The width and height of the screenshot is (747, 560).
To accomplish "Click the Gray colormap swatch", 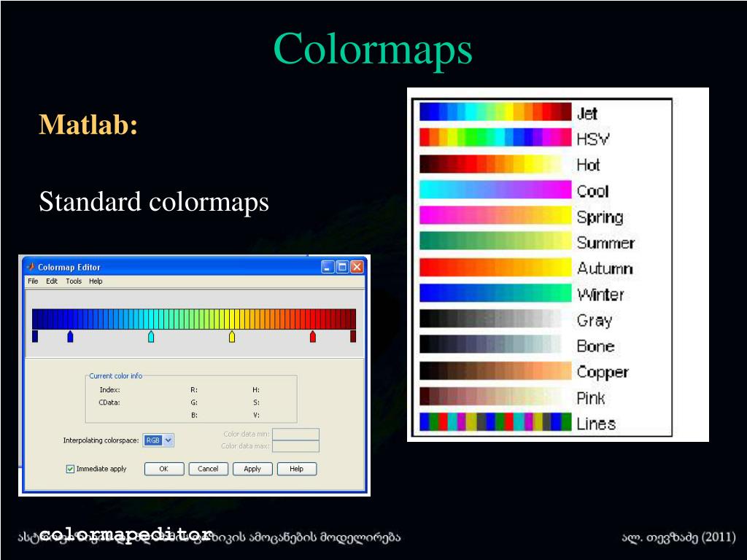I will [x=495, y=319].
